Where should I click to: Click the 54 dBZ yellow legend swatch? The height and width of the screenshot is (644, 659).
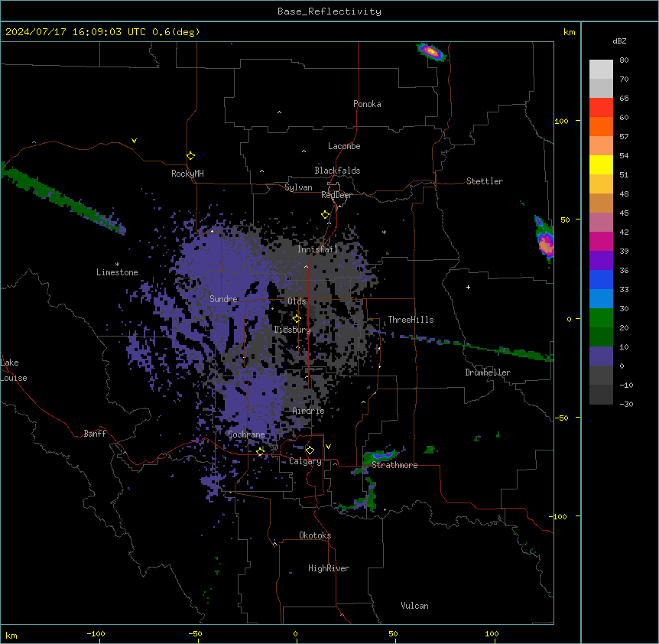601,164
